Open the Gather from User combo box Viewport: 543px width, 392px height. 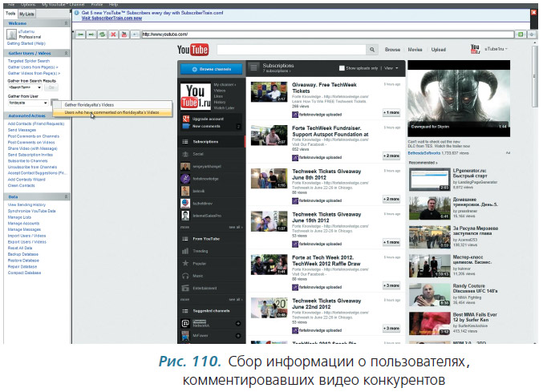[x=28, y=103]
